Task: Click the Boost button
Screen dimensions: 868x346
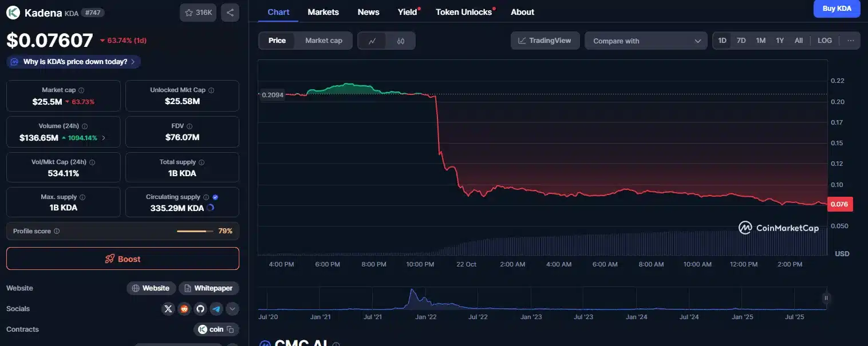Action: click(123, 258)
